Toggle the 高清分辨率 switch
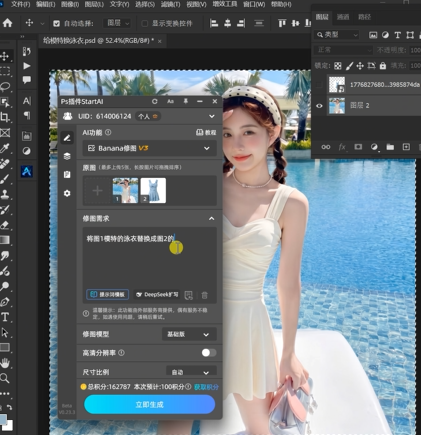 tap(209, 353)
